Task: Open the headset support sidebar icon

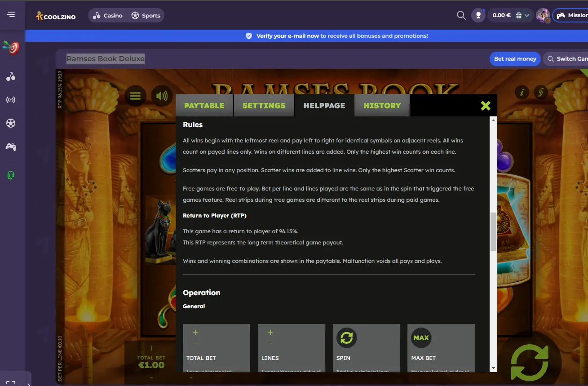Action: click(11, 175)
